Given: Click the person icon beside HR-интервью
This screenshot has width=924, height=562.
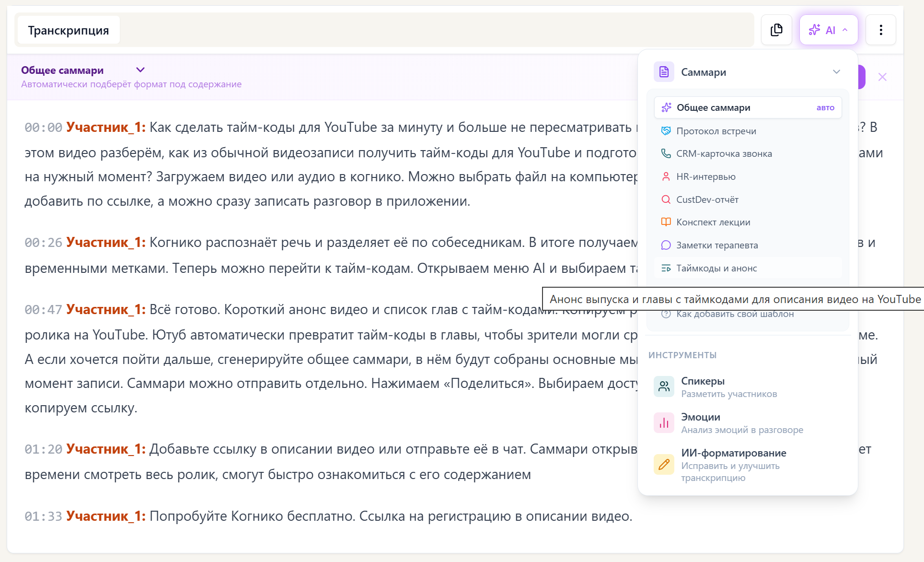Looking at the screenshot, I should (666, 176).
